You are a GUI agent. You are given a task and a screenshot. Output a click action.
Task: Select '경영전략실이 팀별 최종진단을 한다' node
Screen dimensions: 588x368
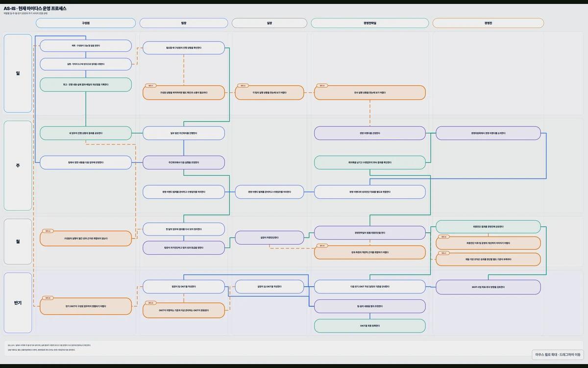[x=370, y=233]
